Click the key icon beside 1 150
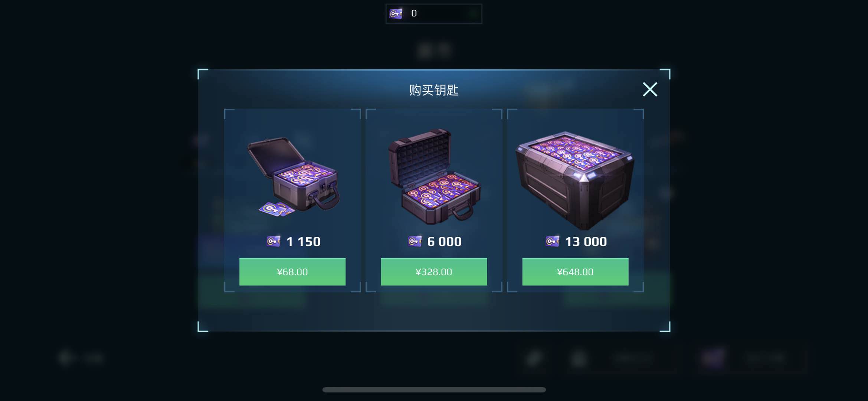Viewport: 868px width, 401px height. (273, 241)
